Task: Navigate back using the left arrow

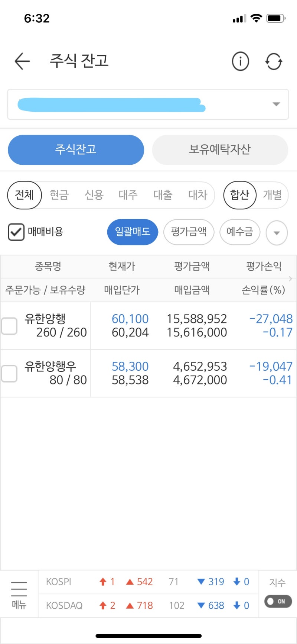Action: pos(22,61)
